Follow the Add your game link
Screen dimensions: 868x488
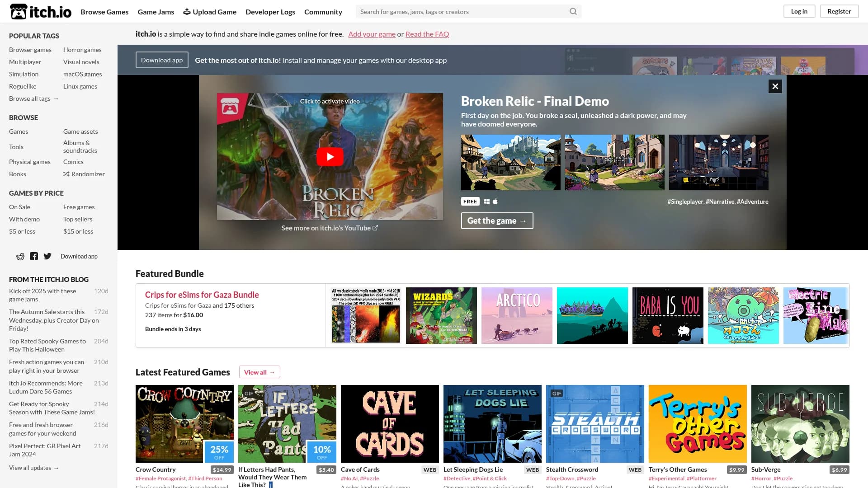(x=372, y=34)
